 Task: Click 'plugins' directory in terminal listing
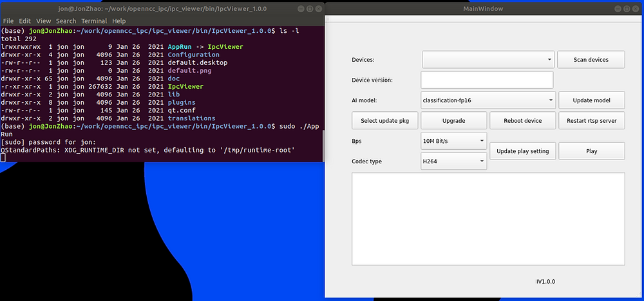click(x=182, y=102)
